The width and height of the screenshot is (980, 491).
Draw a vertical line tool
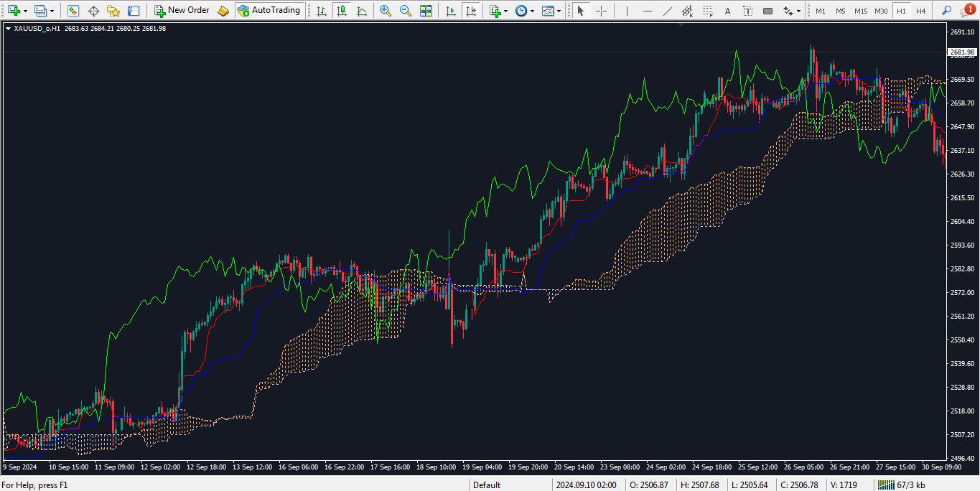[627, 11]
